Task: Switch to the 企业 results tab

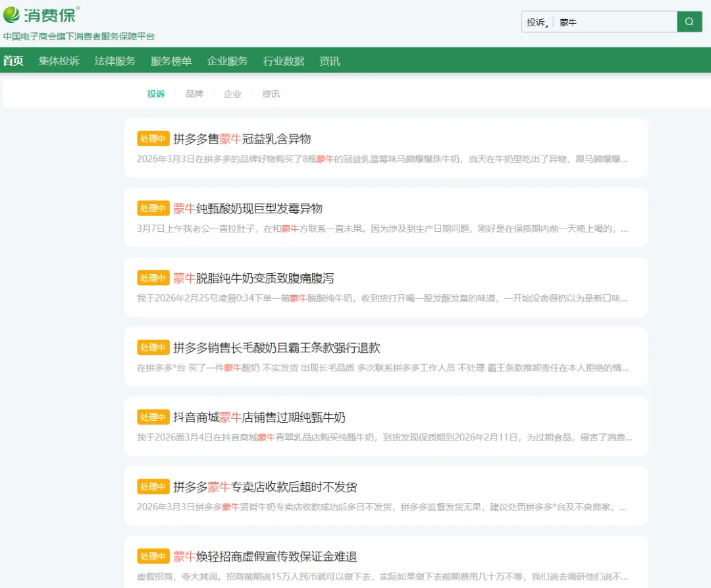Action: [232, 94]
